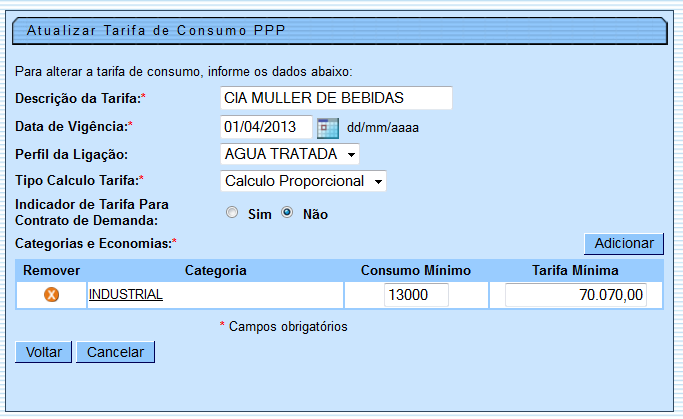Click the Consumo Mínimo column header
The height and width of the screenshot is (419, 683).
click(x=415, y=270)
